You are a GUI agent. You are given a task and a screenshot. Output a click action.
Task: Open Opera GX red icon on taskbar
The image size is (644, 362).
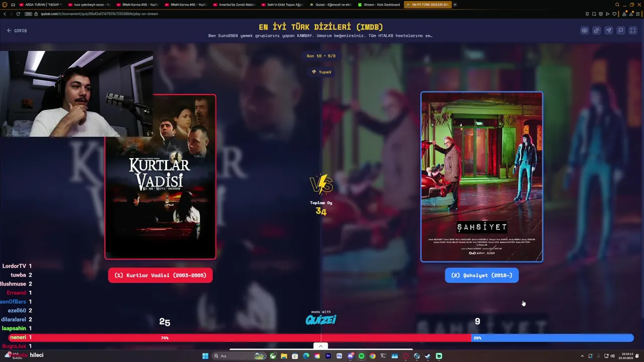coord(406,356)
